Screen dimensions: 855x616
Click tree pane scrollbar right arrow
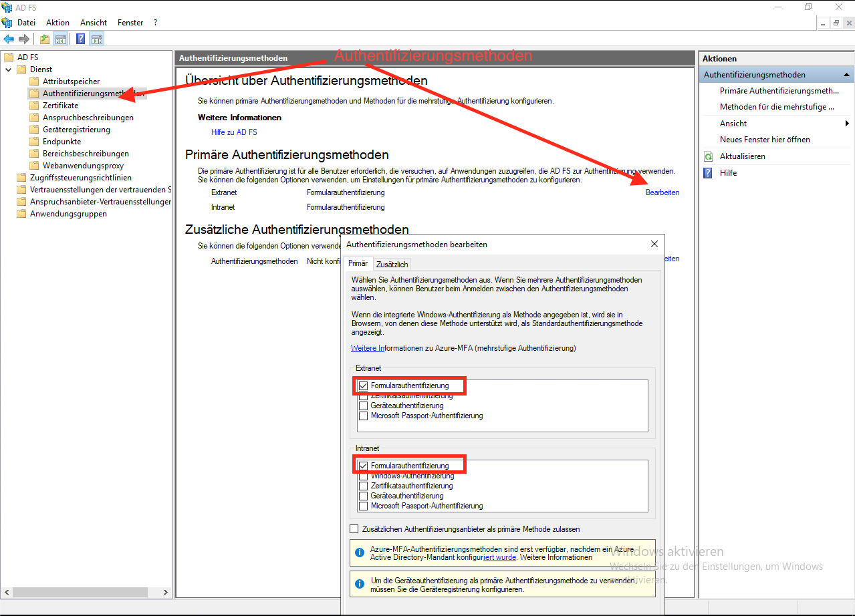pyautogui.click(x=166, y=592)
